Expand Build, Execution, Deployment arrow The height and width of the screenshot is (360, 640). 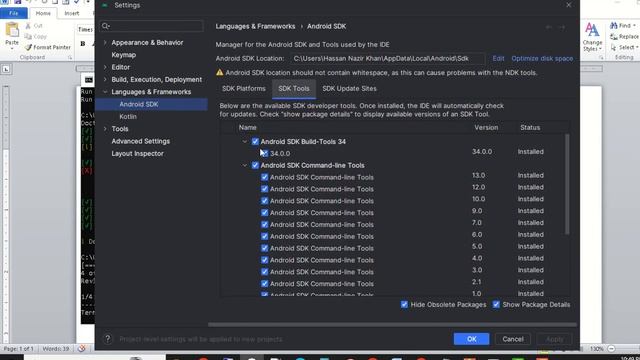(105, 79)
